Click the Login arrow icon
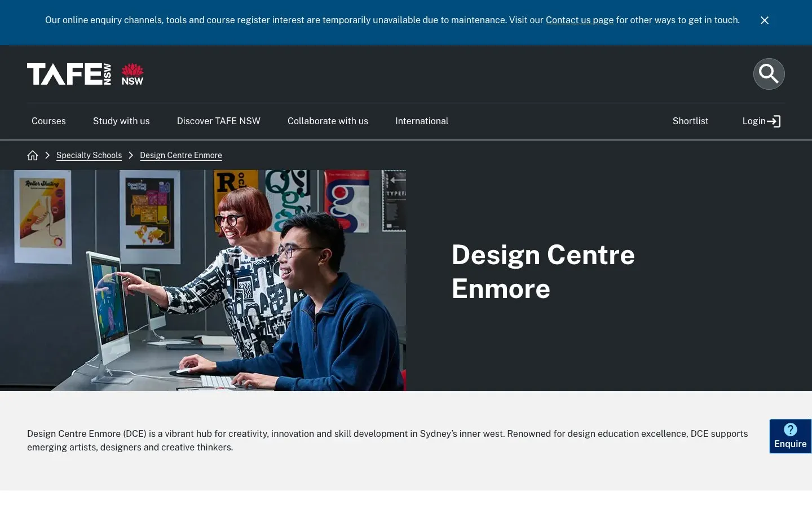 pos(774,121)
